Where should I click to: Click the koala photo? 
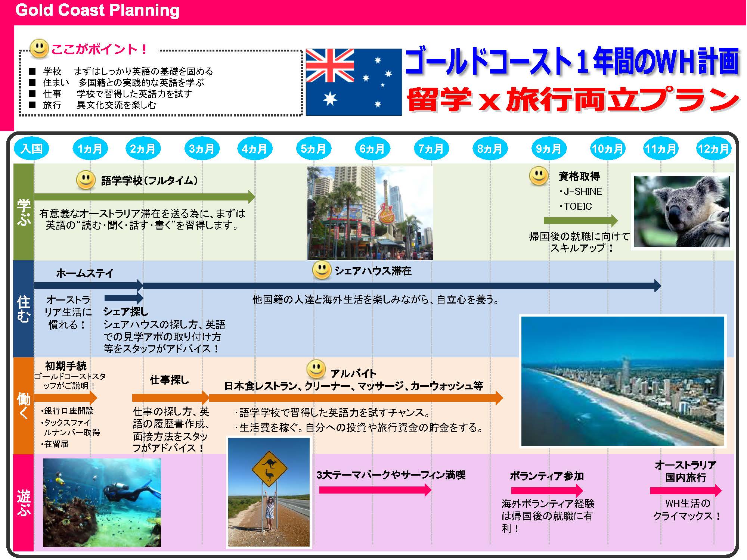[x=682, y=211]
